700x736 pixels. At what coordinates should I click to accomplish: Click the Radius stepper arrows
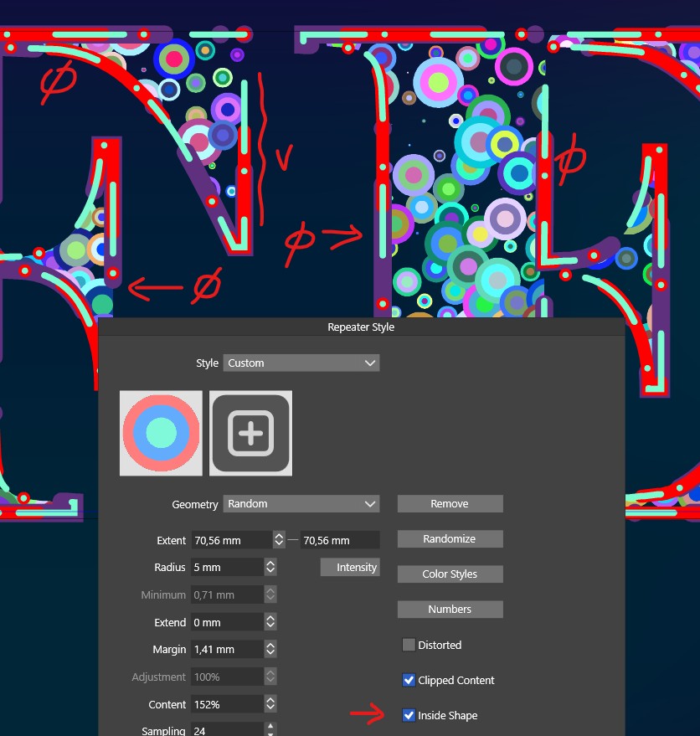point(270,568)
